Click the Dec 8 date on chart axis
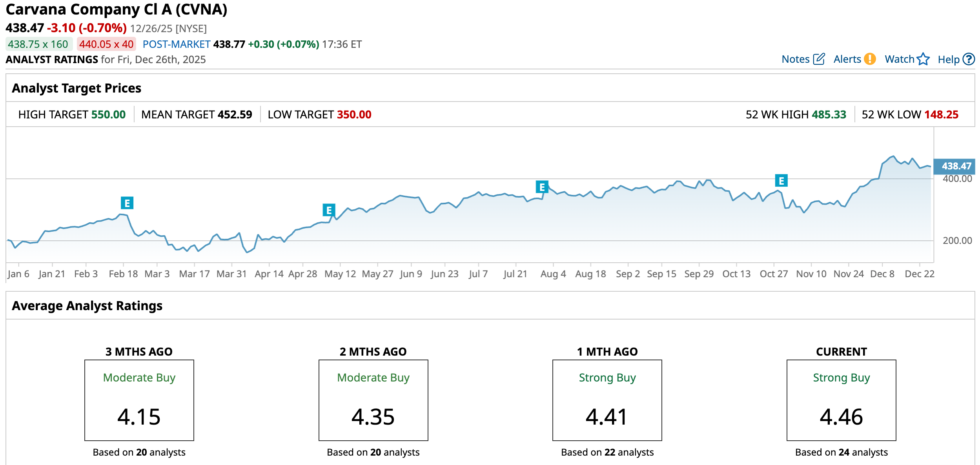 pyautogui.click(x=882, y=274)
